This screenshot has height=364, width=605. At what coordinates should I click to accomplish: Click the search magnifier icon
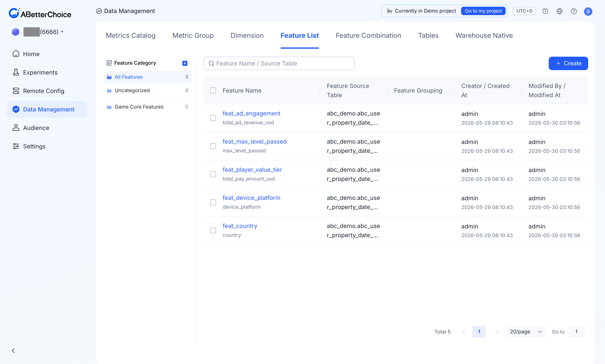[x=211, y=64]
